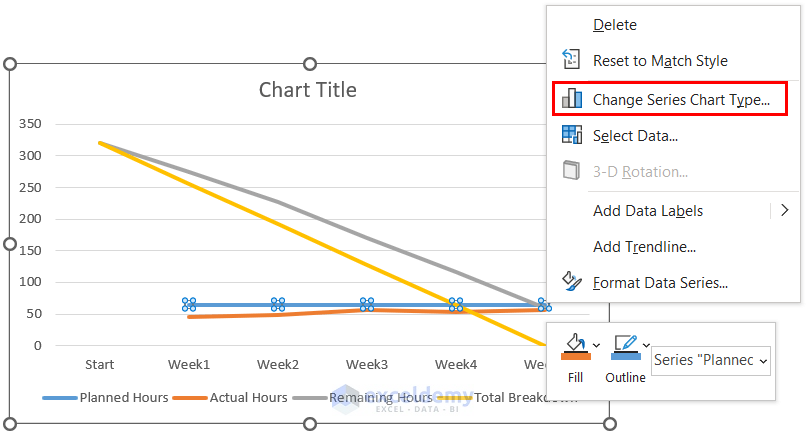Click the grayed 3-D Rotation icon
806x431 pixels.
pyautogui.click(x=572, y=171)
